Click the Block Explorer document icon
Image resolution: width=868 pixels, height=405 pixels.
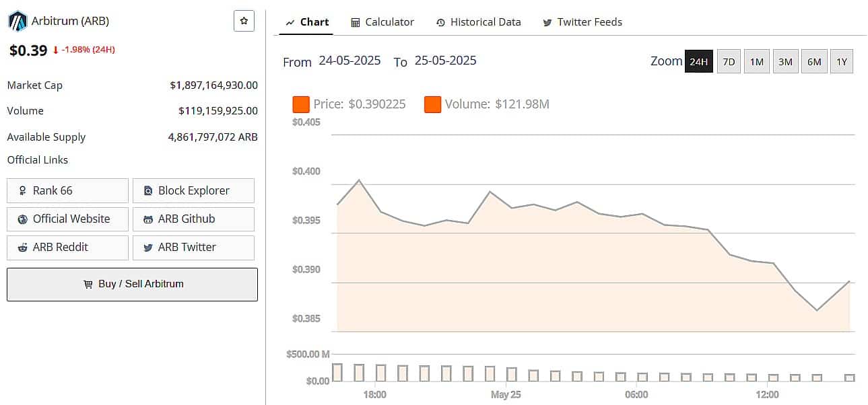tap(148, 190)
